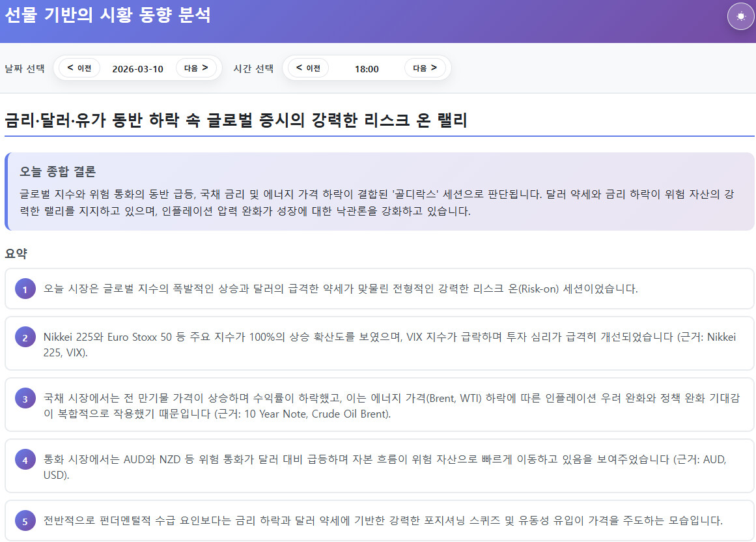Click the '요약' section heading
Image resolution: width=756 pixels, height=542 pixels.
pyautogui.click(x=16, y=253)
